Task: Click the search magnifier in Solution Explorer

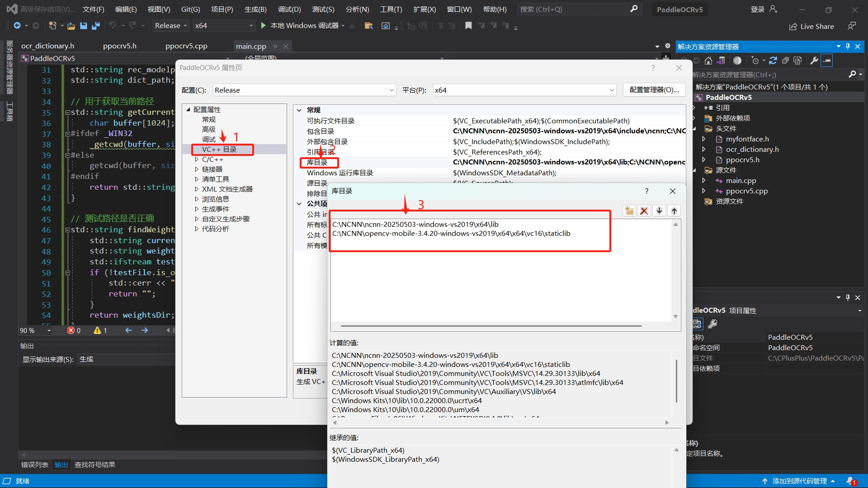Action: [x=852, y=75]
